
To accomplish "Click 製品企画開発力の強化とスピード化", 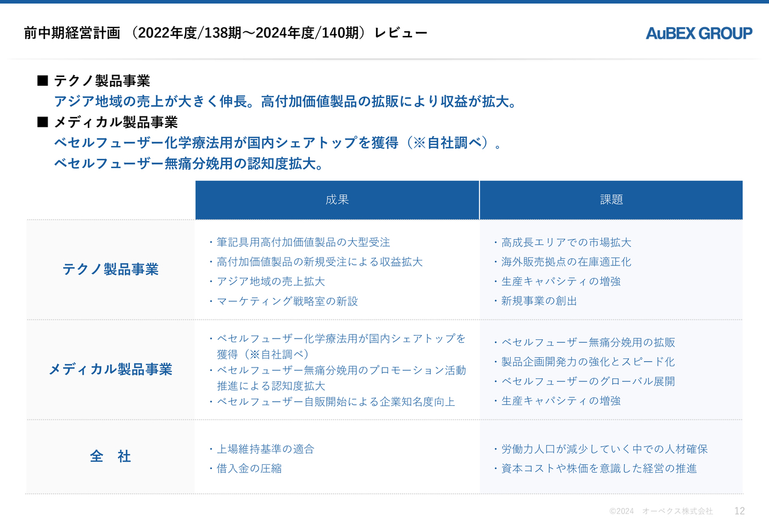I will pyautogui.click(x=583, y=361).
